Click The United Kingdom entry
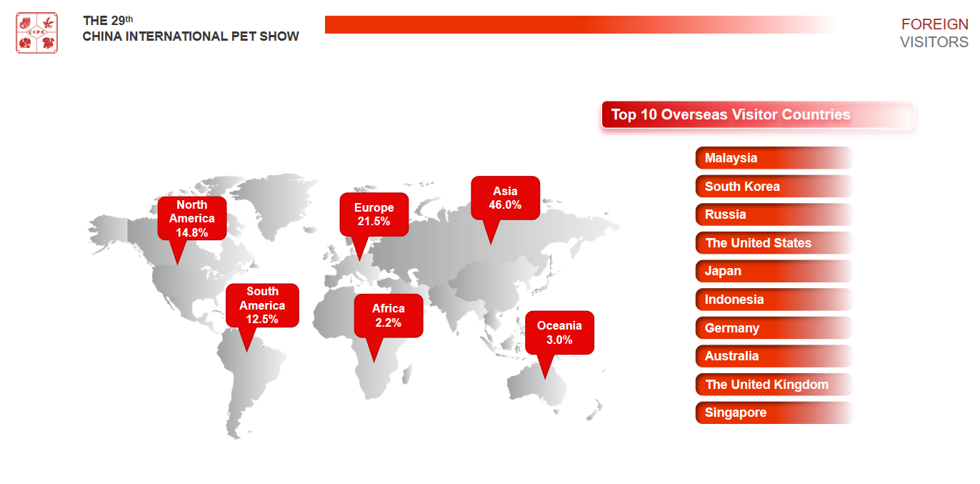This screenshot has height=484, width=980. pos(774,385)
